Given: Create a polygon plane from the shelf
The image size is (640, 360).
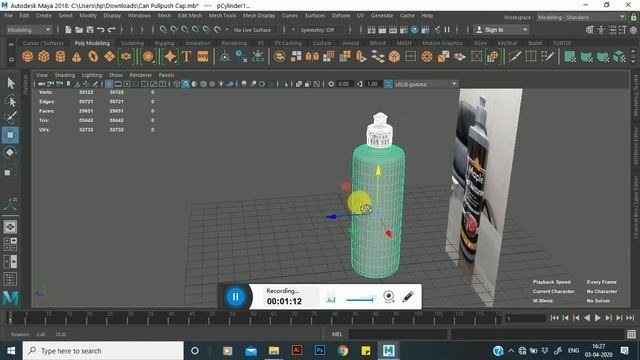Looking at the screenshot, I should point(109,56).
